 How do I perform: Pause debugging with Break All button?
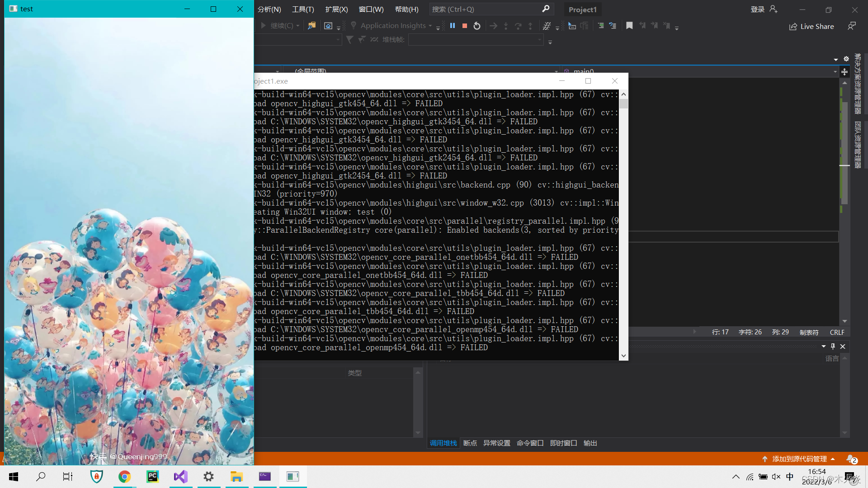(453, 26)
